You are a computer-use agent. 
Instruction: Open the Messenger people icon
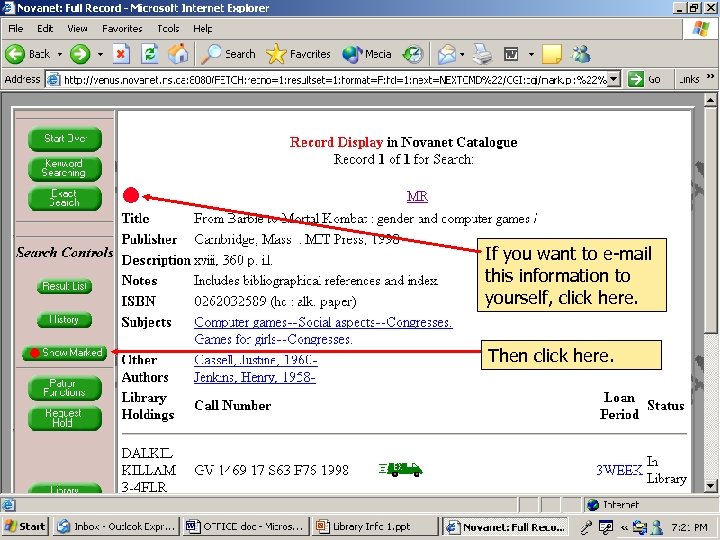581,54
